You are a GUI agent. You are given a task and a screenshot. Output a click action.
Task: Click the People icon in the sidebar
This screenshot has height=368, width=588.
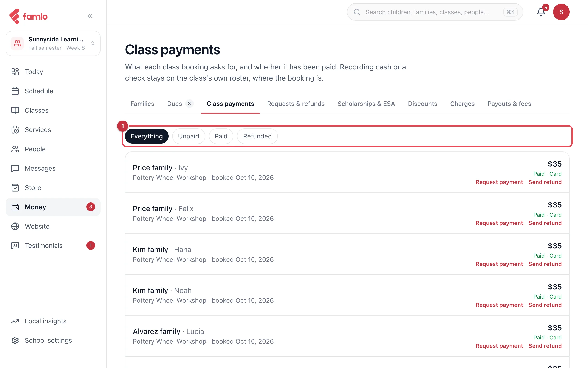point(15,149)
